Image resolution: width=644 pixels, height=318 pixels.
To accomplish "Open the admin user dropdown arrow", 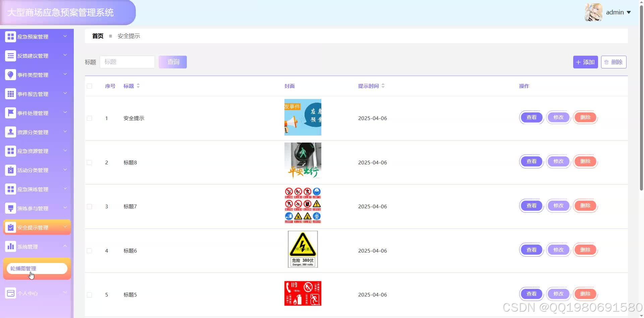I will pos(629,12).
